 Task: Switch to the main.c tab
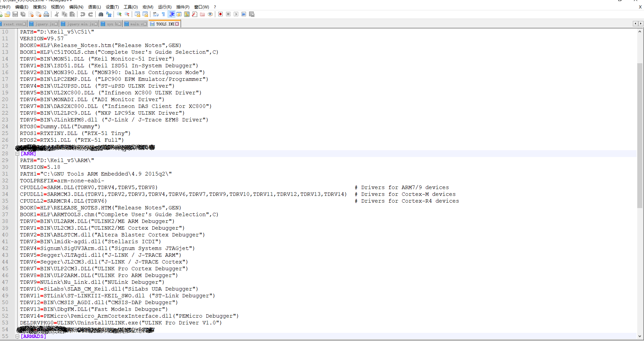135,24
